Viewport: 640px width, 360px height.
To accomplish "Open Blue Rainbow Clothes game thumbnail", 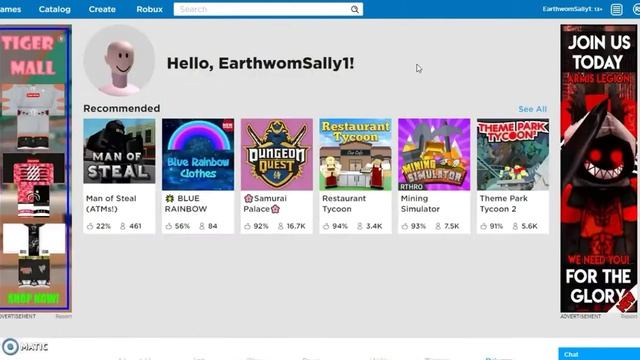I will pyautogui.click(x=198, y=154).
